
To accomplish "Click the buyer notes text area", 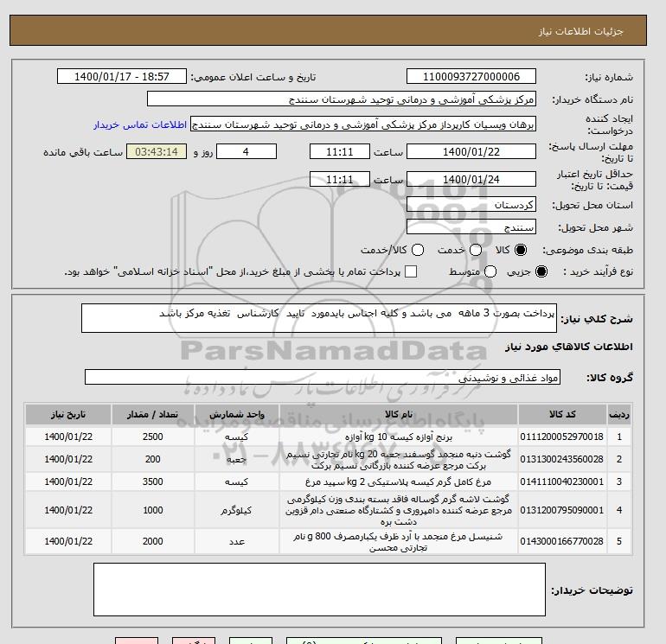I will [319, 590].
